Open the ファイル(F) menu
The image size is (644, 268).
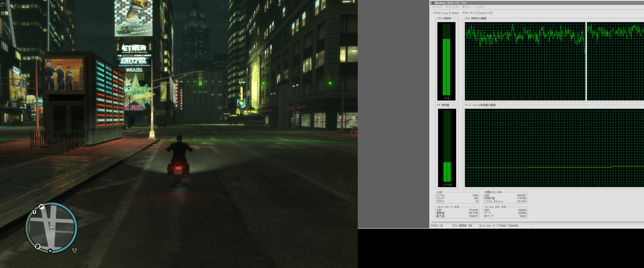point(437,7)
